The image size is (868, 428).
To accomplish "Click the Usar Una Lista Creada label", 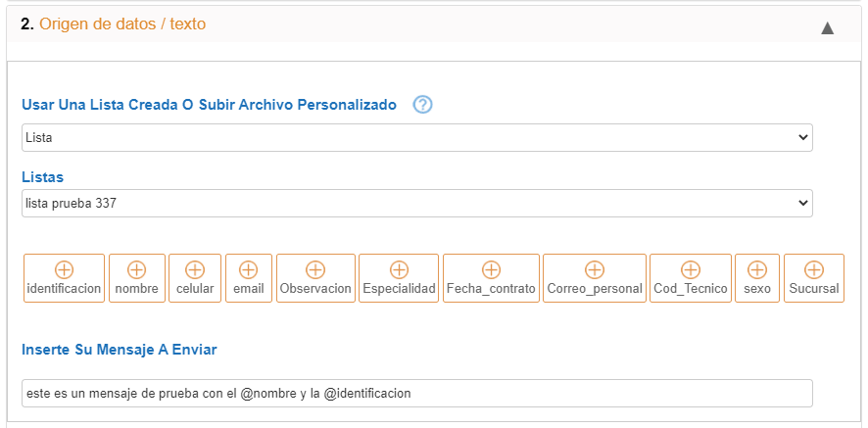I will 209,105.
